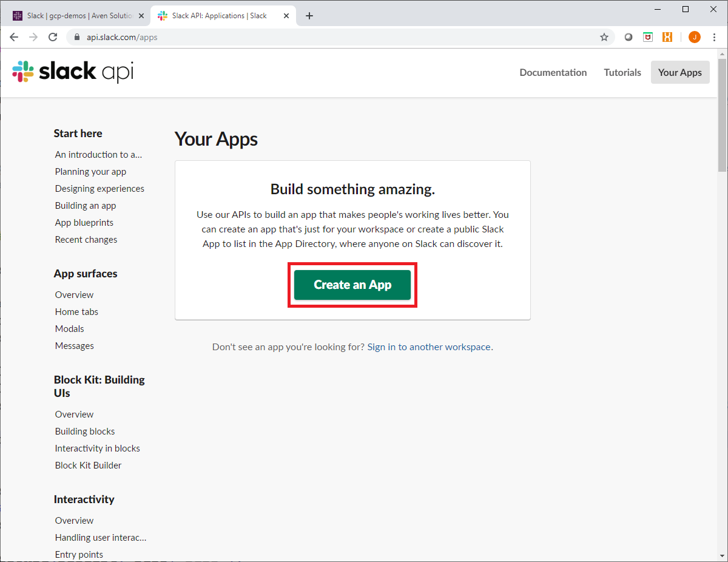Screen dimensions: 728x562
Task: Select Your Apps in the top navigation
Action: click(x=680, y=72)
